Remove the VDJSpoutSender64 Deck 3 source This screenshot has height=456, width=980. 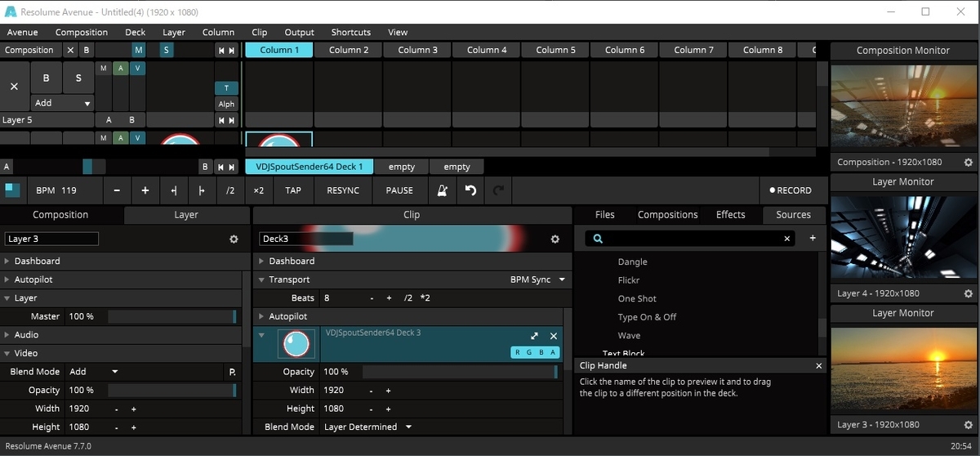[554, 336]
